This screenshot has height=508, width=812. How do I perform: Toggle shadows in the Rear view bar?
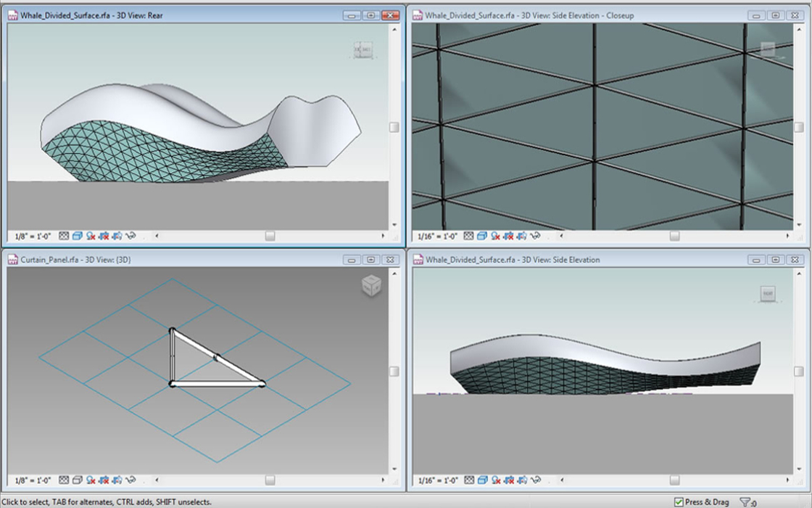click(x=91, y=236)
